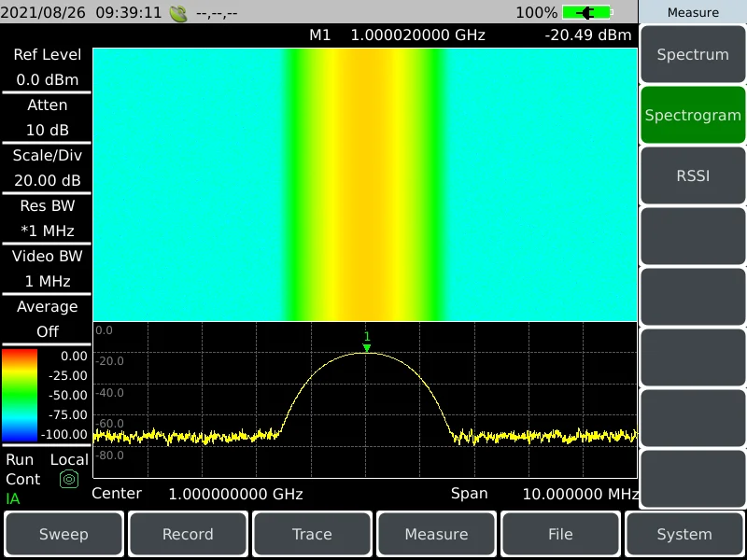This screenshot has width=747, height=560.
Task: Open the RSSI measurement
Action: tap(692, 175)
